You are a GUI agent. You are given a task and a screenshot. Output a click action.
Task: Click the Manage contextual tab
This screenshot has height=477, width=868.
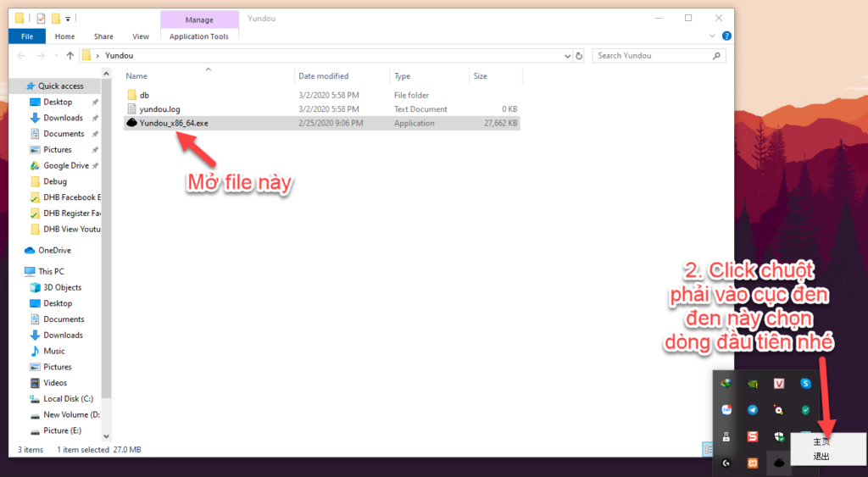(x=199, y=19)
